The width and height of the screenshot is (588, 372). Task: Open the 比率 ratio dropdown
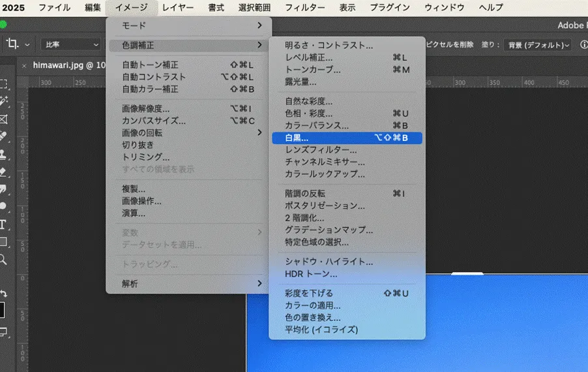click(71, 44)
